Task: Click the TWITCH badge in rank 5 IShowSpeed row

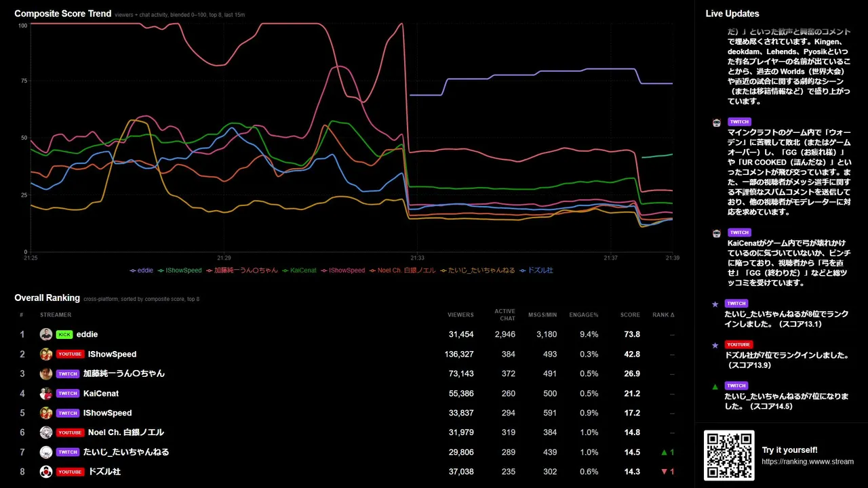Action: 68,413
